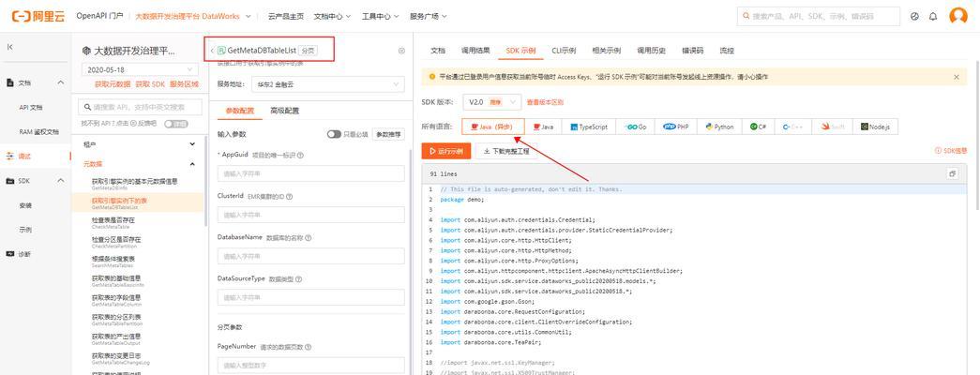The width and height of the screenshot is (980, 375).
Task: Switch to the CLI示例 tab
Action: [564, 51]
